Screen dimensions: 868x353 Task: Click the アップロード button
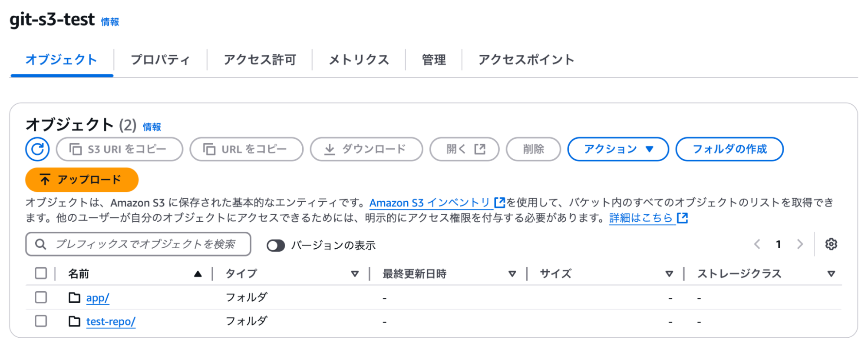82,180
